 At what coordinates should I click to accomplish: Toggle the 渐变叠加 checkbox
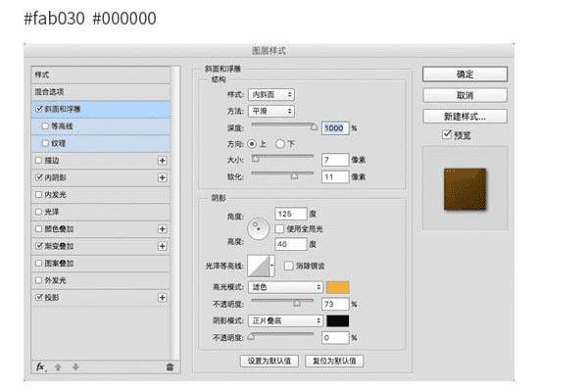click(x=38, y=246)
